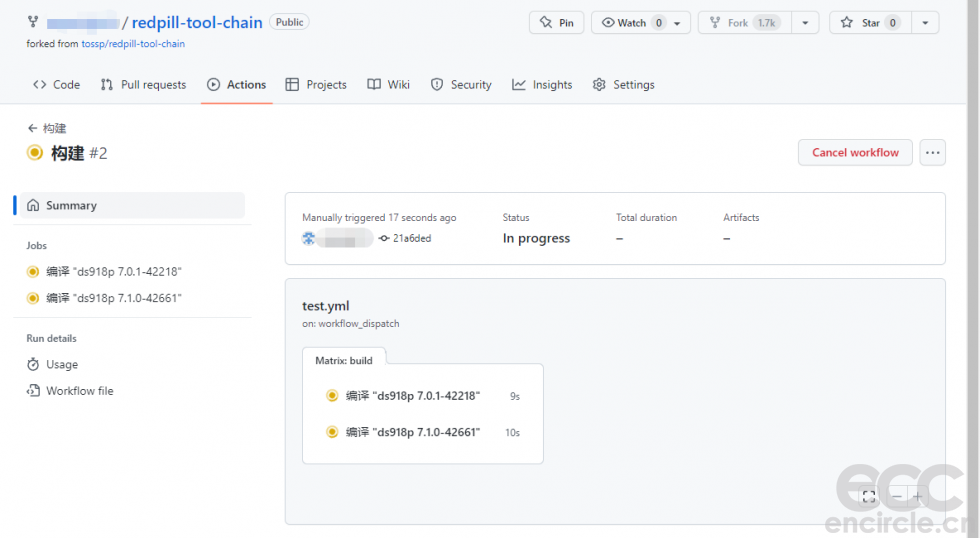
Task: Open the redpill-tool-chain repository link
Action: [x=197, y=22]
